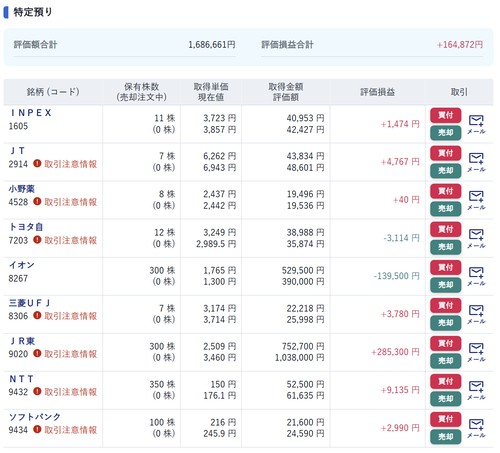Screen dimensions: 500x453
Task: Click NTT profit value +9,135 円
Action: [400, 390]
